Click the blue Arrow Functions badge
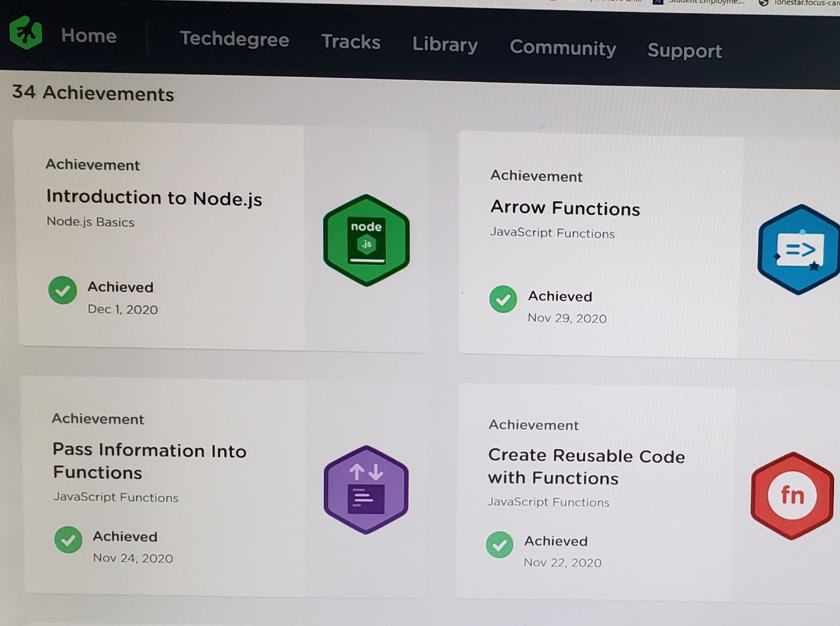This screenshot has height=626, width=840. (799, 250)
